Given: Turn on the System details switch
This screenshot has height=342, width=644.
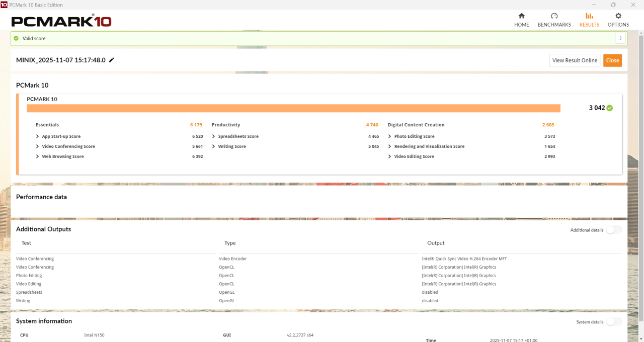Looking at the screenshot, I should click(x=614, y=321).
